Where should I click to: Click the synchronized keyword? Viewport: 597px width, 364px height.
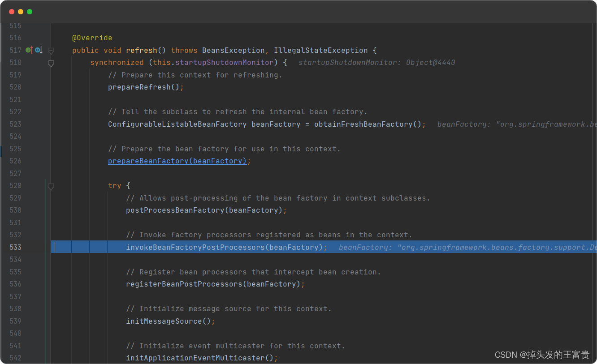(x=117, y=63)
